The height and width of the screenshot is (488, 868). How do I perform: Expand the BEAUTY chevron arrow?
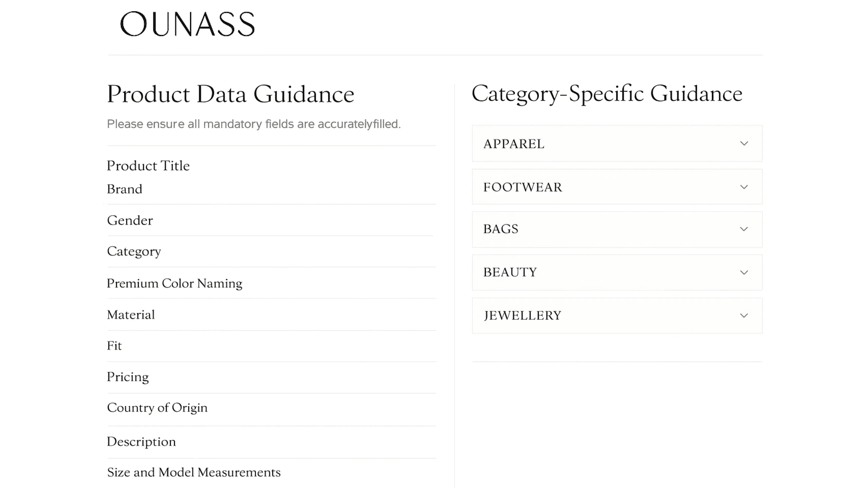pos(744,272)
